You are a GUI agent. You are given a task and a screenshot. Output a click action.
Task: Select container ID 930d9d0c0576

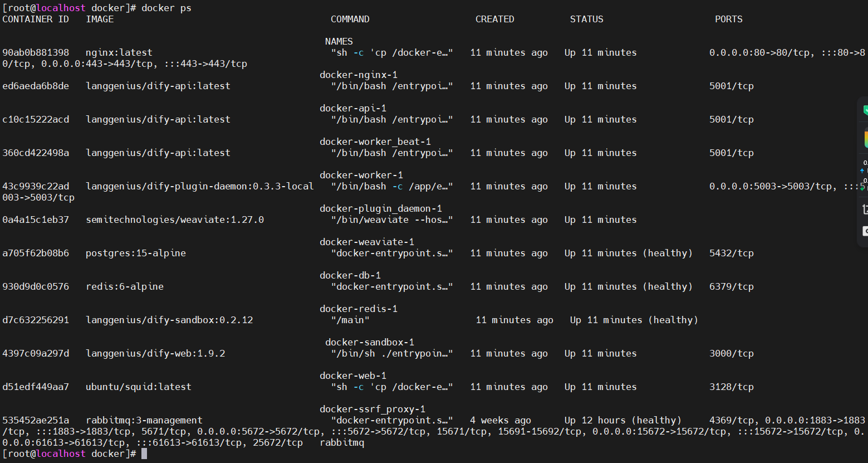coord(36,286)
